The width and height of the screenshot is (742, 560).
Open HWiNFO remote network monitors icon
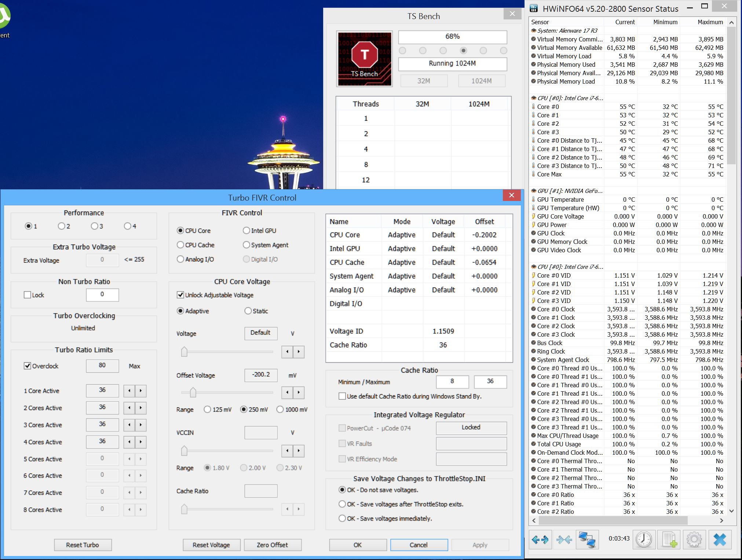coord(587,539)
